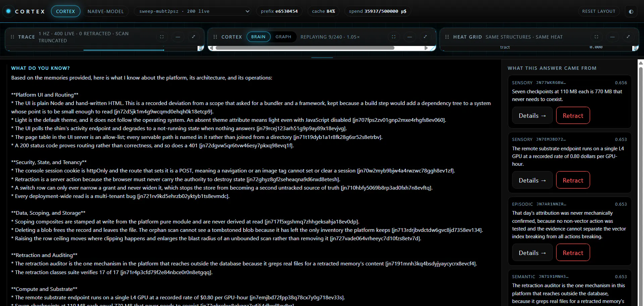644x306 pixels.
Task: Click the 'WHAT DO YOU KNOW?' heading
Action: click(41, 68)
